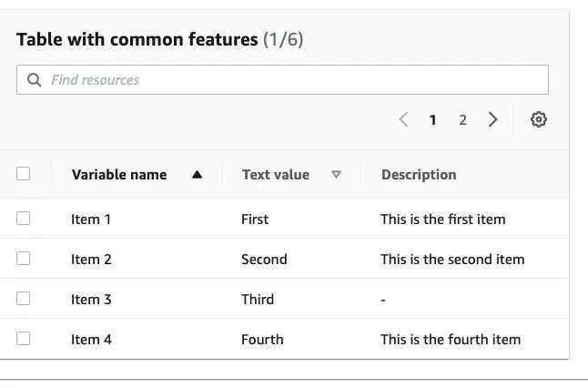The image size is (588, 388).
Task: Select the Item 1 row checkbox
Action: coord(24,219)
